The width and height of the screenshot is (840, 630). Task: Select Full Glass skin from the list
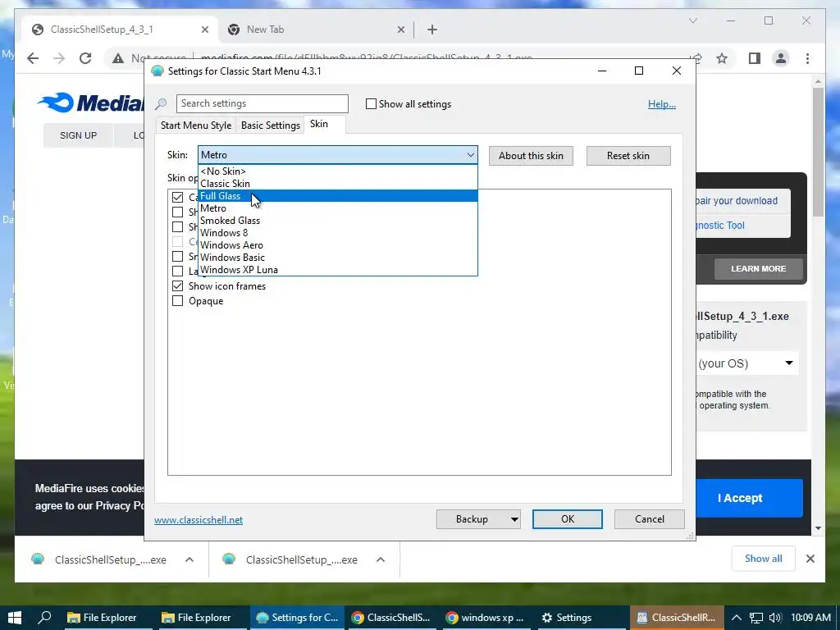[337, 196]
